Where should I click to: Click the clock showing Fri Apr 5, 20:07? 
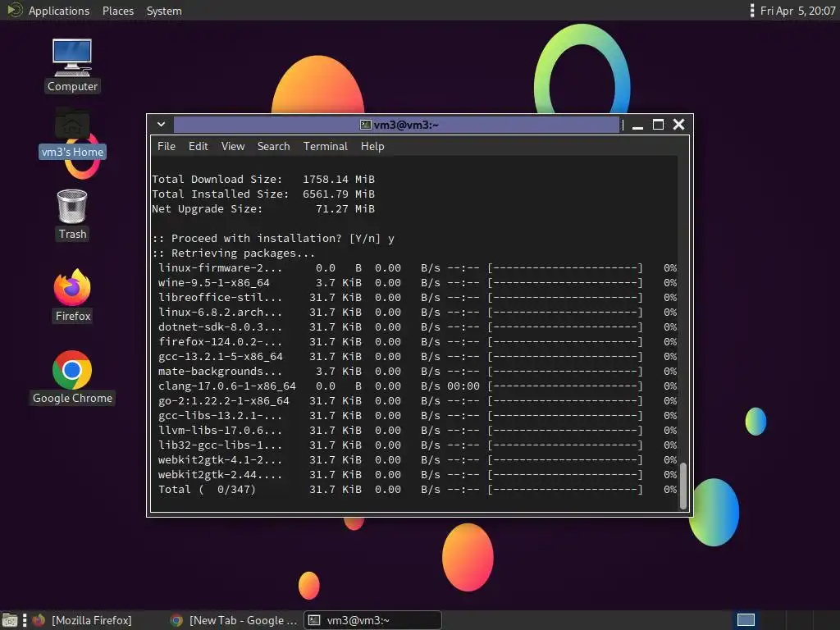tap(797, 11)
